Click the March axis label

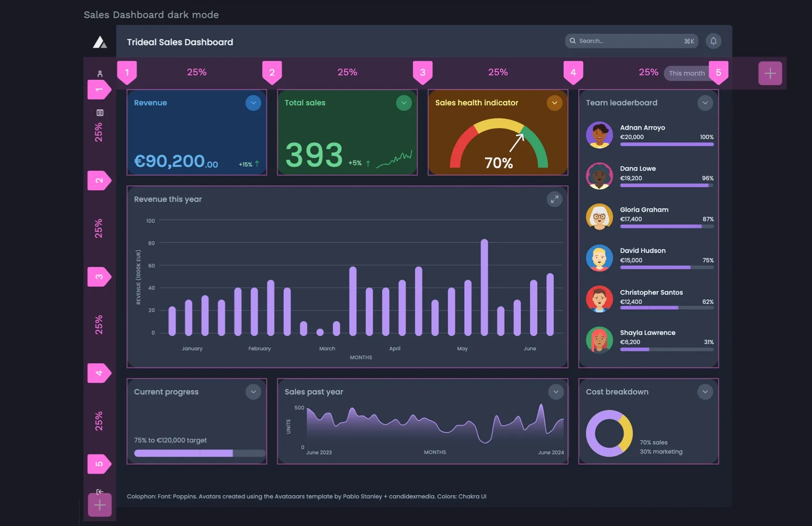(327, 348)
